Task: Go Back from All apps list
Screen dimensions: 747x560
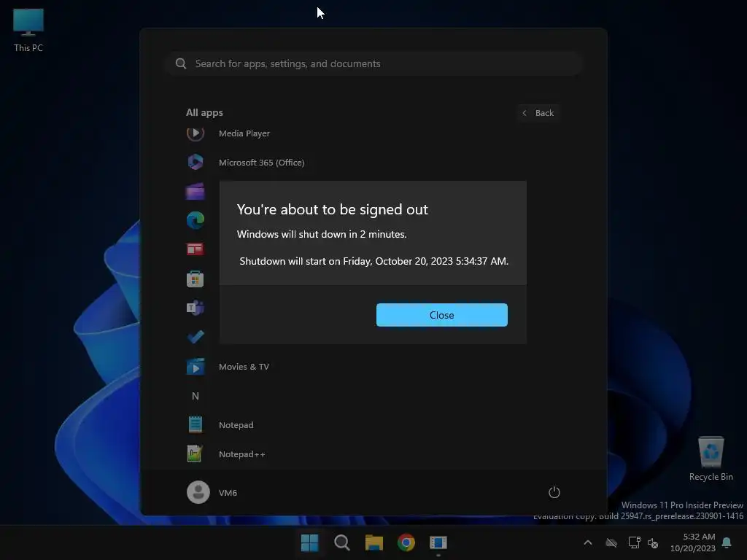Action: click(x=538, y=113)
